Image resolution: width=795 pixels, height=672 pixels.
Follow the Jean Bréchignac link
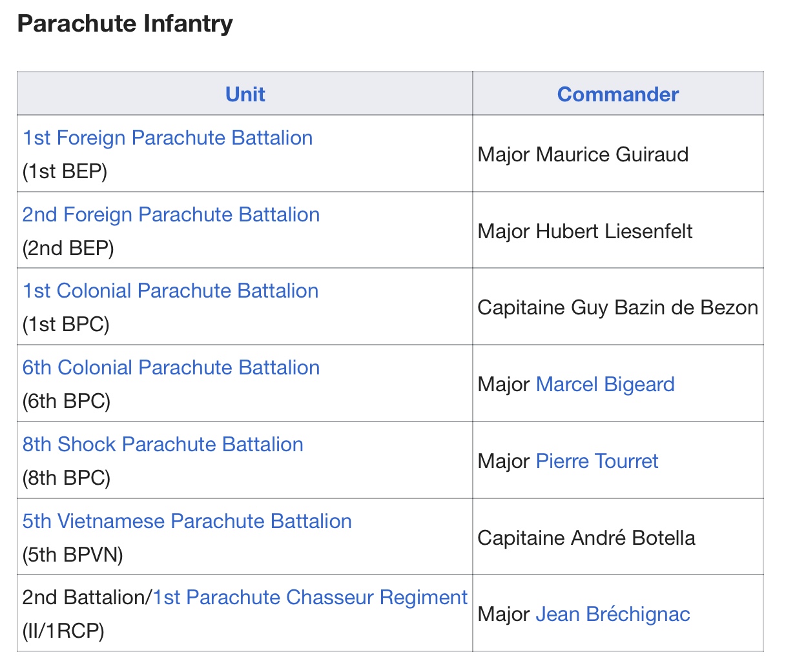(x=613, y=614)
